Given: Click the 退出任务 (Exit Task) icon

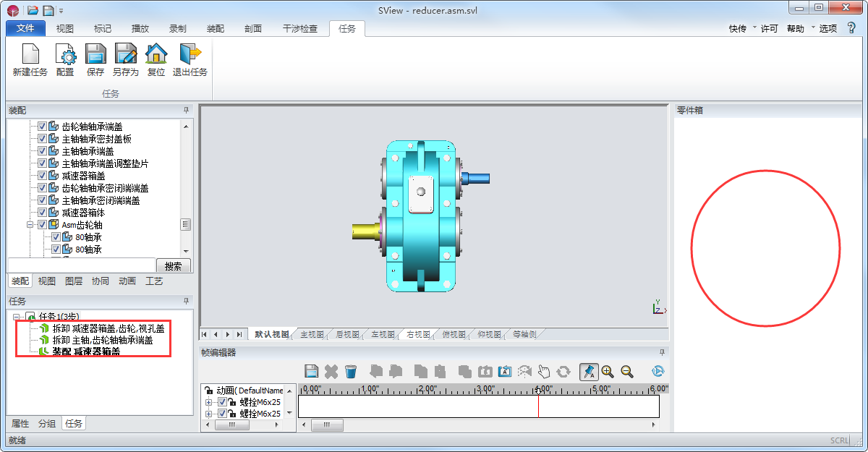Looking at the screenshot, I should (190, 54).
